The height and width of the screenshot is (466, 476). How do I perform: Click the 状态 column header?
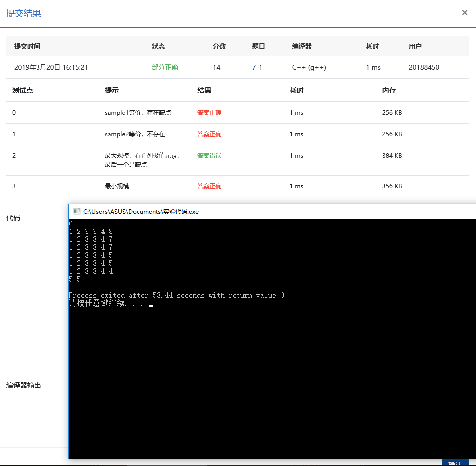[158, 46]
